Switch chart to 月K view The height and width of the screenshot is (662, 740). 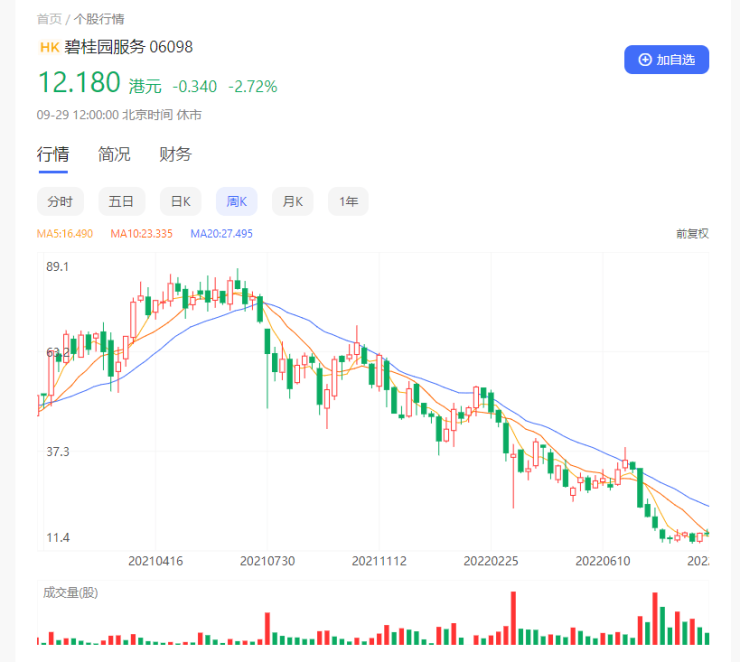click(292, 201)
